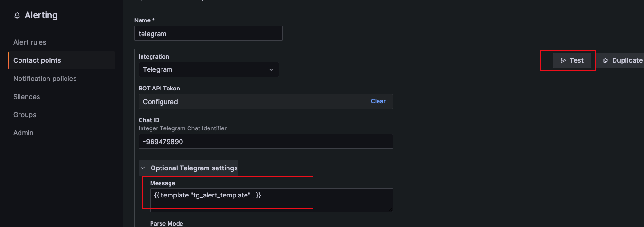Open the Telegram integration combo box

click(208, 69)
